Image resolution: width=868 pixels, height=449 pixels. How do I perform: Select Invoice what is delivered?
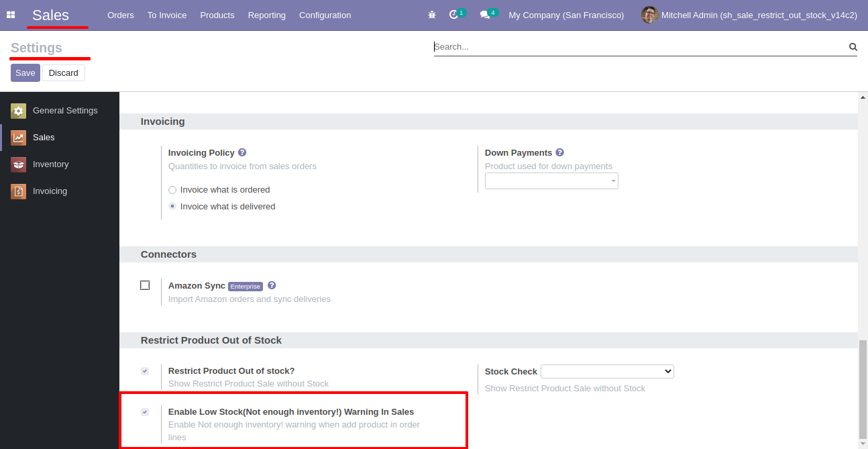coord(172,207)
